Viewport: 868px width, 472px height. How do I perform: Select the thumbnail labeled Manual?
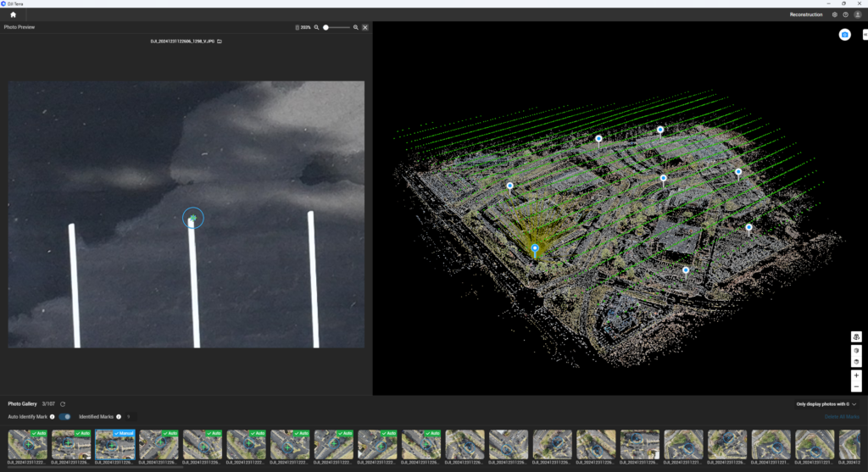click(115, 445)
